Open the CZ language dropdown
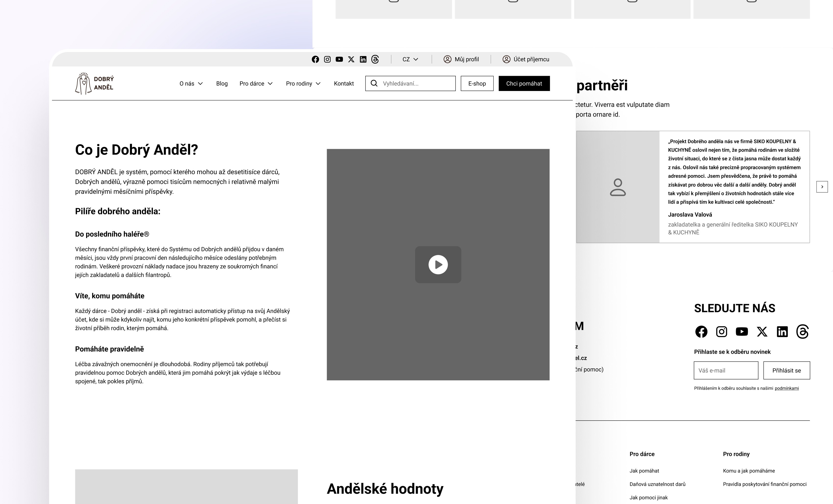Viewport: 833px width, 504px height. pyautogui.click(x=410, y=60)
